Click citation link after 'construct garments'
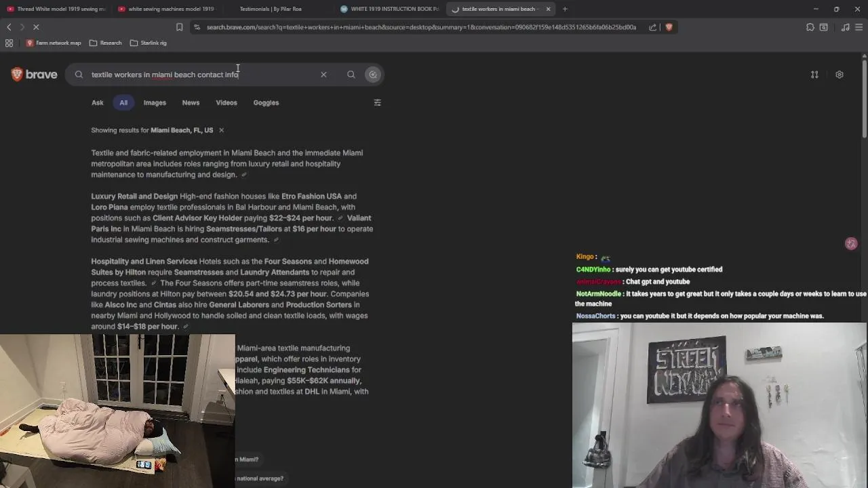 276,240
